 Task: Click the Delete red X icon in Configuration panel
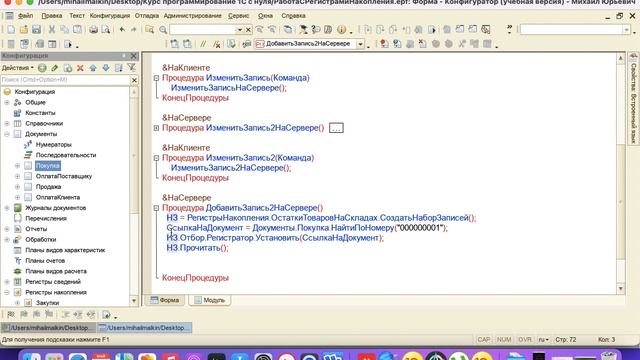tap(80, 68)
